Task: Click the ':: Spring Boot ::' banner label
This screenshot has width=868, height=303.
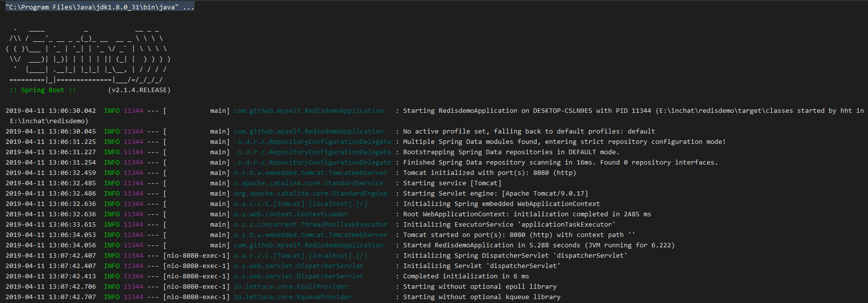Action: coord(43,90)
